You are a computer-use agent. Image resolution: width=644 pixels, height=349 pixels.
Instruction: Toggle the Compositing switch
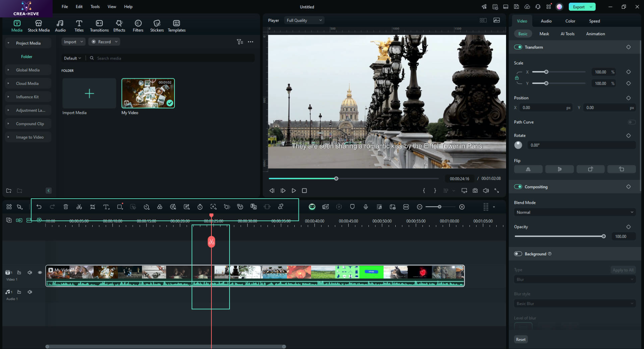518,187
